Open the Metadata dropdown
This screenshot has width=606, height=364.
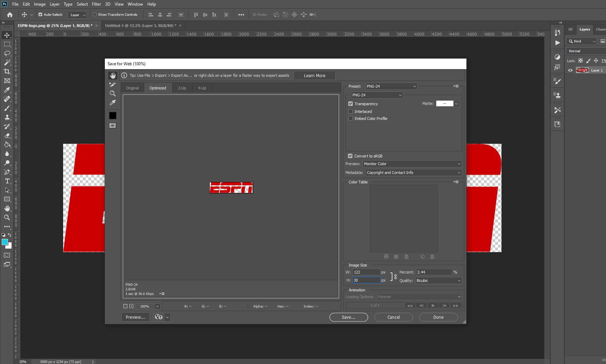[x=413, y=173]
